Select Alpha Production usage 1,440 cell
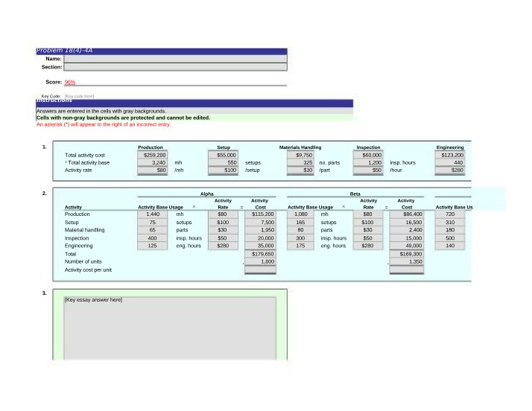The image size is (532, 411). pyautogui.click(x=152, y=214)
